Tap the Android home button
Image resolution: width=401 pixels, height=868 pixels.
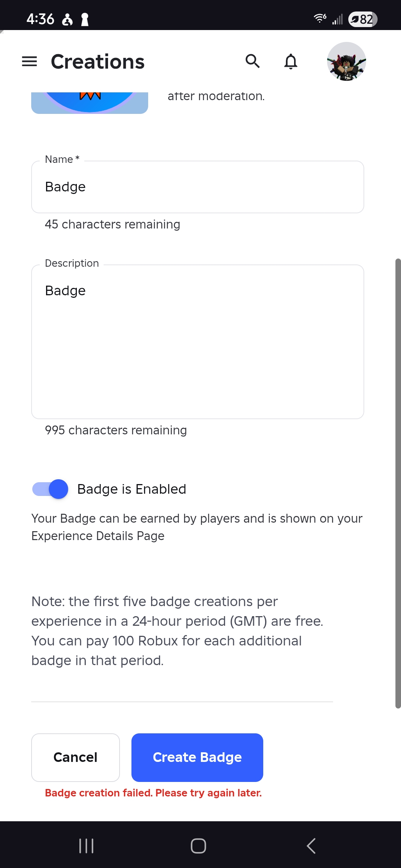(x=198, y=846)
